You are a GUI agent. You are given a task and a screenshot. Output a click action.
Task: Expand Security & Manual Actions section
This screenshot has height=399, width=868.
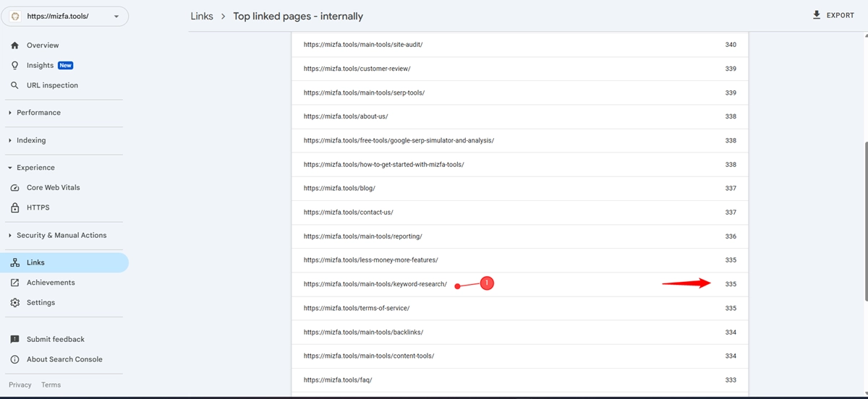tap(61, 236)
